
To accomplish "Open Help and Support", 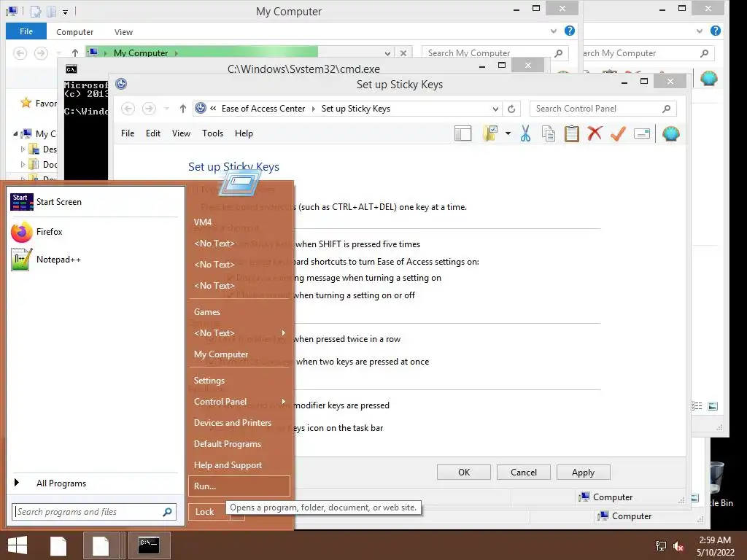I will point(239,465).
